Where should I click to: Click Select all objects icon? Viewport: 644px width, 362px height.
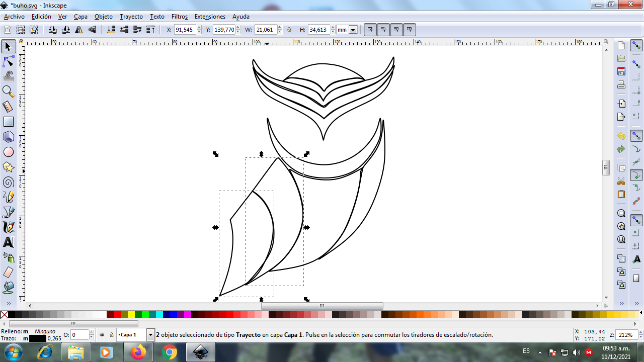pyautogui.click(x=8, y=30)
